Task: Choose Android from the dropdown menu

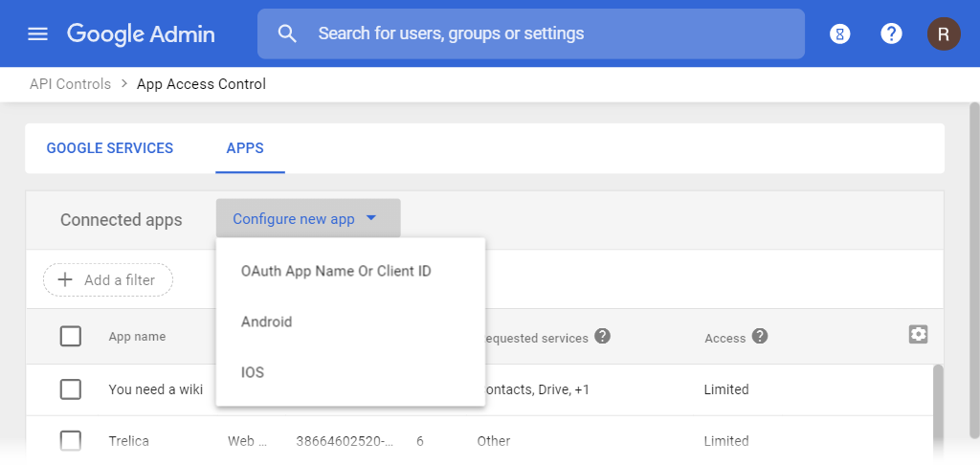Action: [267, 322]
